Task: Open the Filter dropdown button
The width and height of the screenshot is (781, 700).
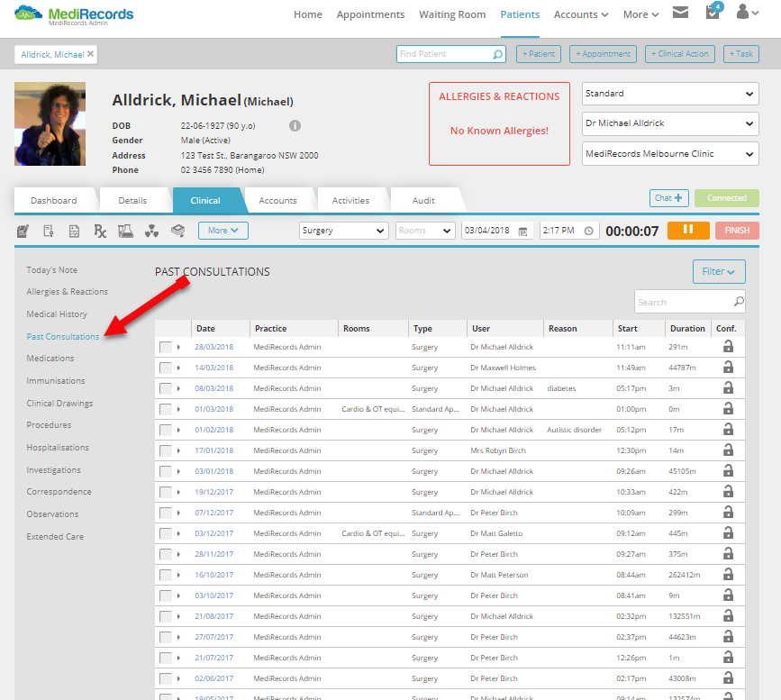Action: (719, 271)
